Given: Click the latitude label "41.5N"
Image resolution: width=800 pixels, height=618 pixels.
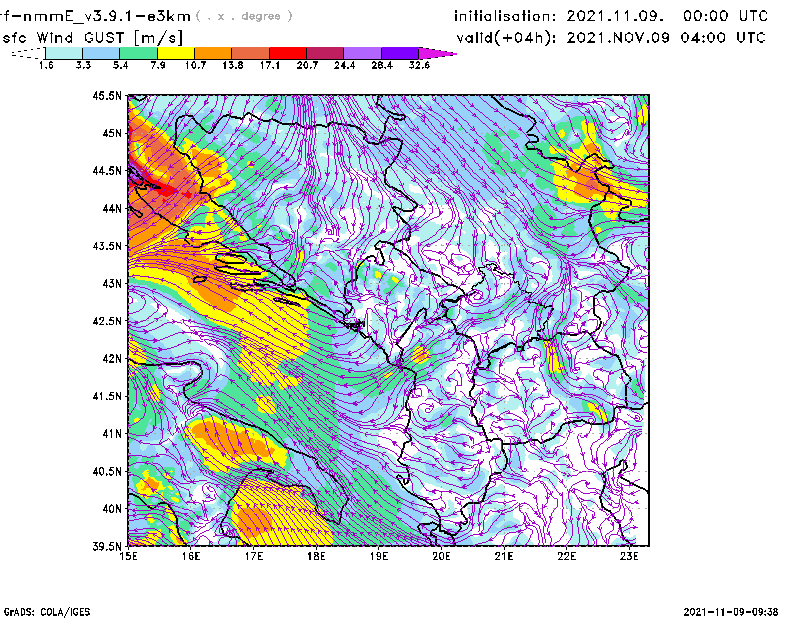Looking at the screenshot, I should pos(107,396).
